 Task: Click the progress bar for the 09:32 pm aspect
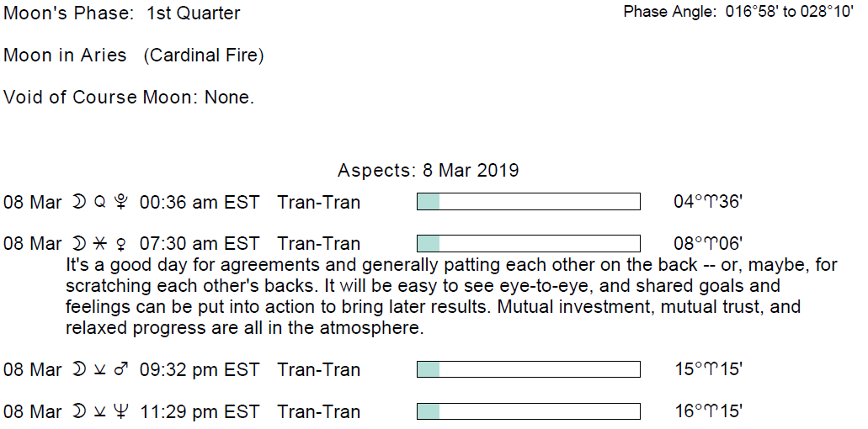(529, 370)
